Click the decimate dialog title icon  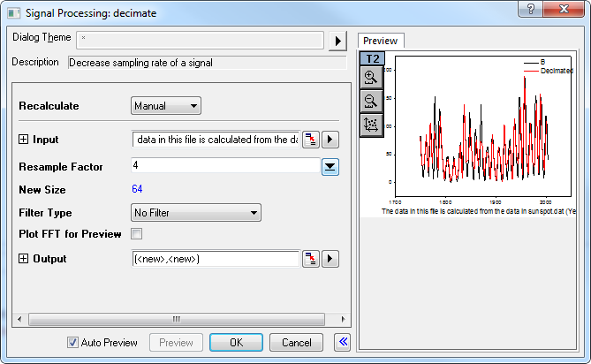pyautogui.click(x=14, y=13)
